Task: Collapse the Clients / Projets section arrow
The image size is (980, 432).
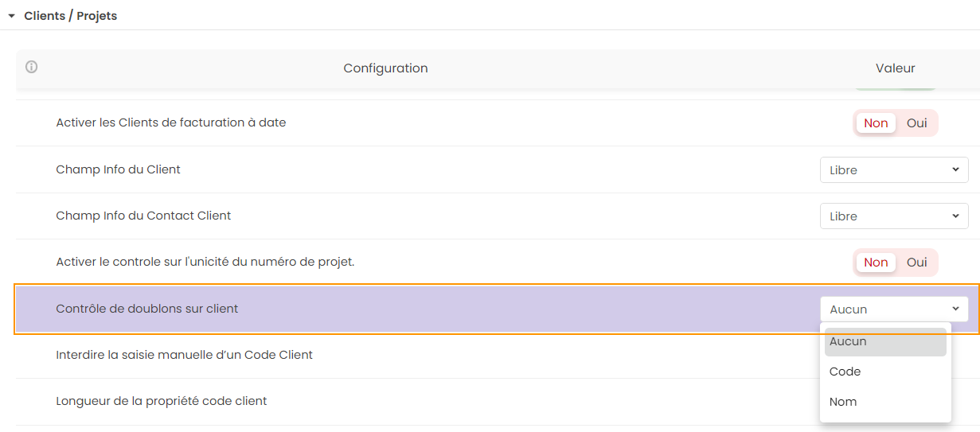Action: (x=12, y=16)
